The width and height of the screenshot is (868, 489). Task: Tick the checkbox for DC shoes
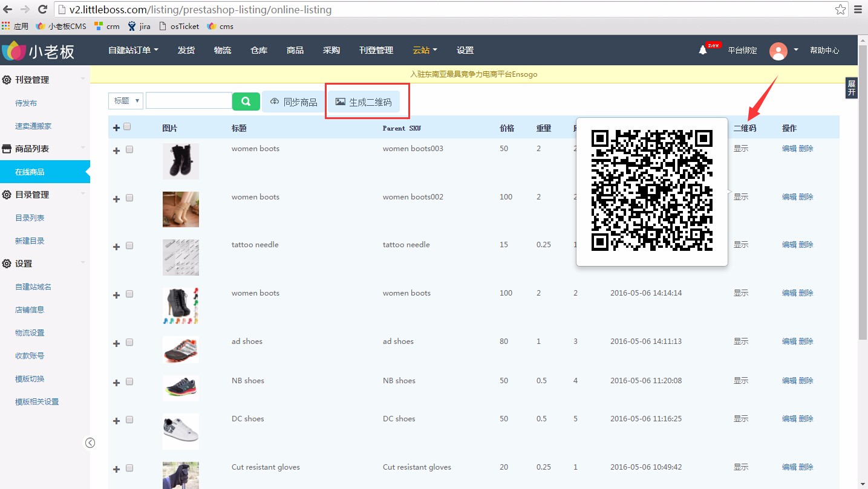[129, 420]
